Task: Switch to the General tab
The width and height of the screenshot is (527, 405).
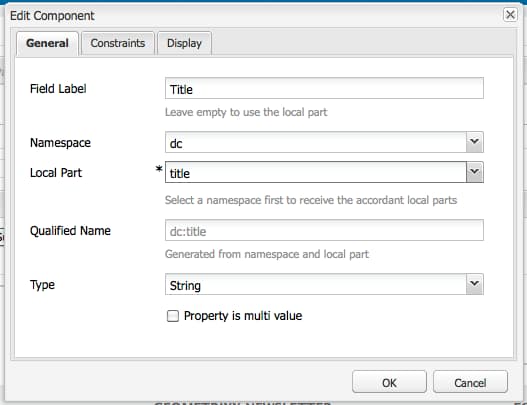Action: pos(47,43)
